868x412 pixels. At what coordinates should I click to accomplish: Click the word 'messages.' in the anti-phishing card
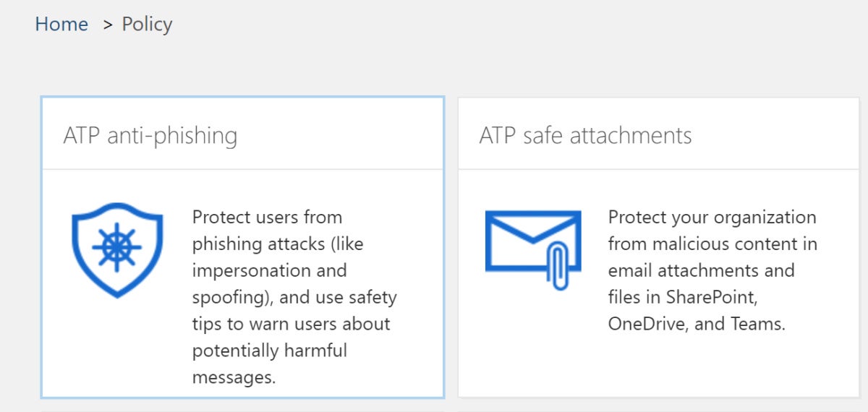[x=234, y=377]
